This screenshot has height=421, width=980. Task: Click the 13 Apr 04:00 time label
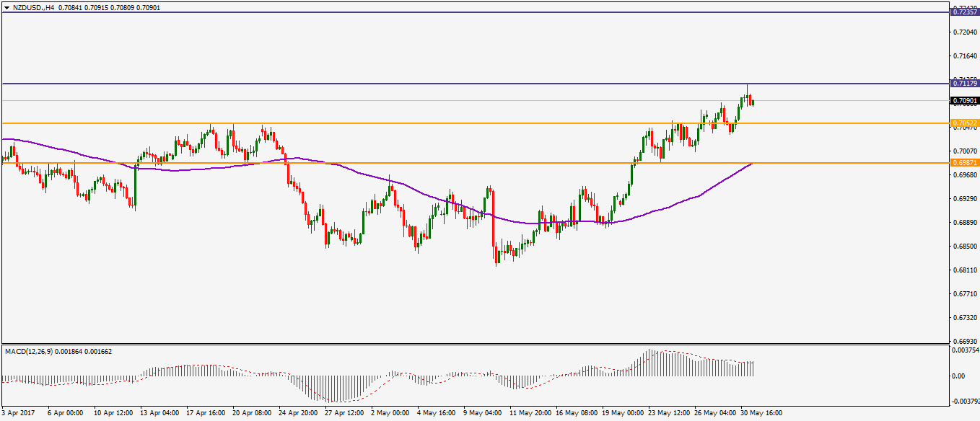[159, 413]
